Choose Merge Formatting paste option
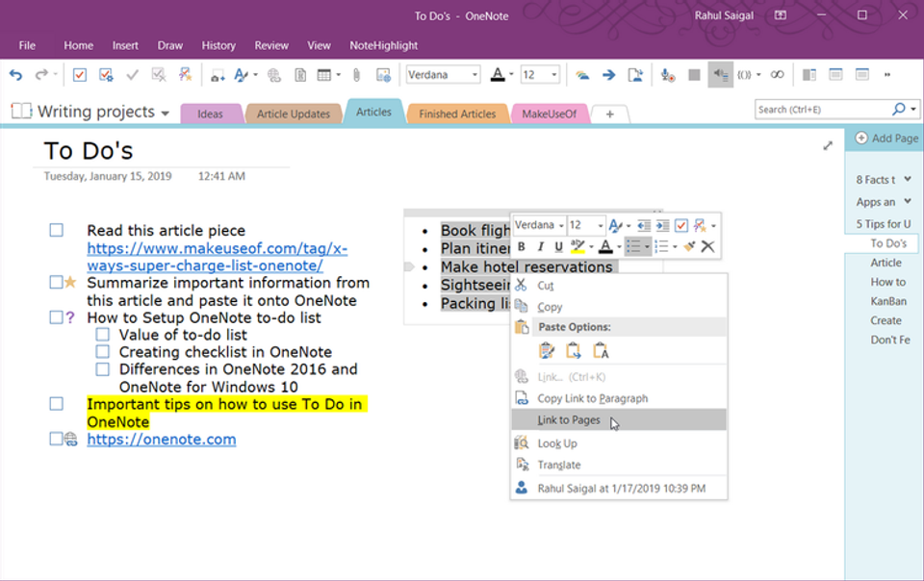 [x=574, y=351]
